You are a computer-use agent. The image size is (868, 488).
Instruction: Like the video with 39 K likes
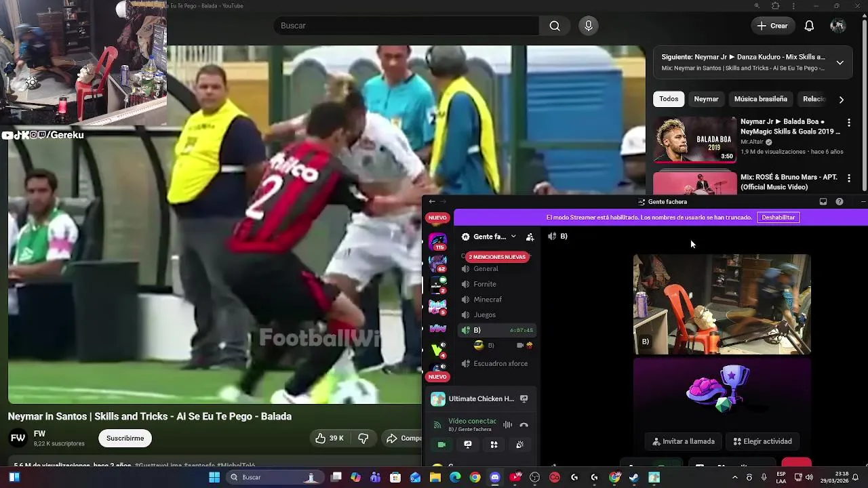(329, 439)
